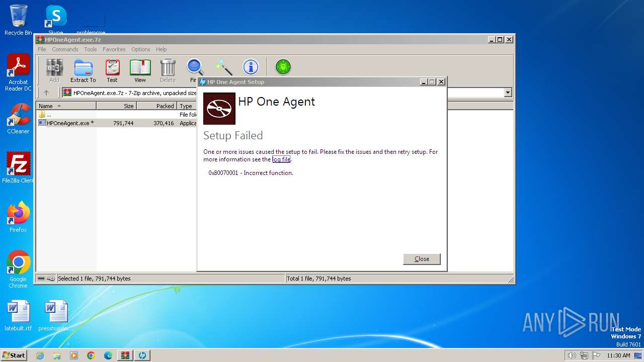
Task: Click the Close button in setup dialog
Action: [x=422, y=259]
